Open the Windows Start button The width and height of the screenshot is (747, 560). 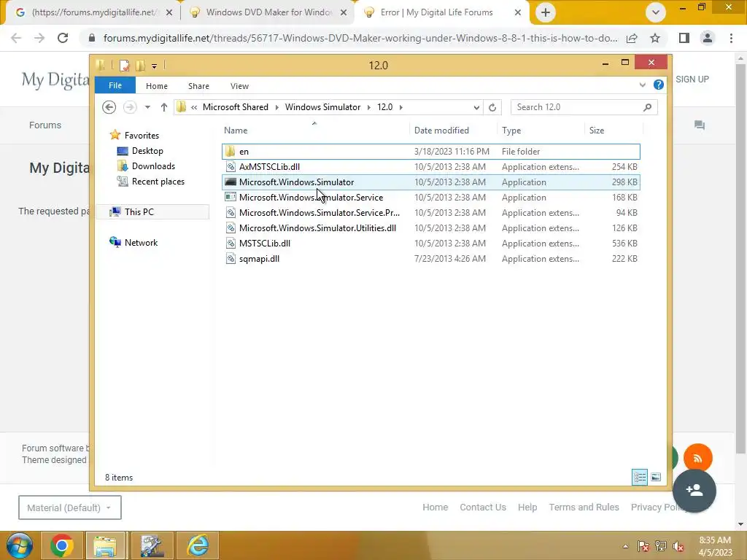[20, 545]
